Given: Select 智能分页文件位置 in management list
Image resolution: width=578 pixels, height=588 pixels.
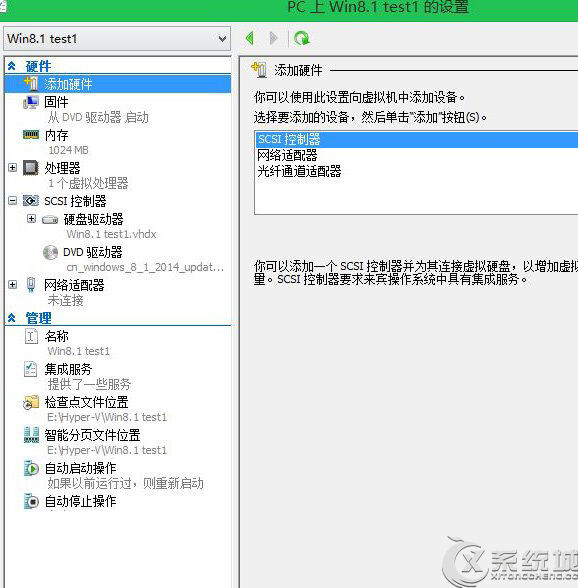Looking at the screenshot, I should coord(92,435).
